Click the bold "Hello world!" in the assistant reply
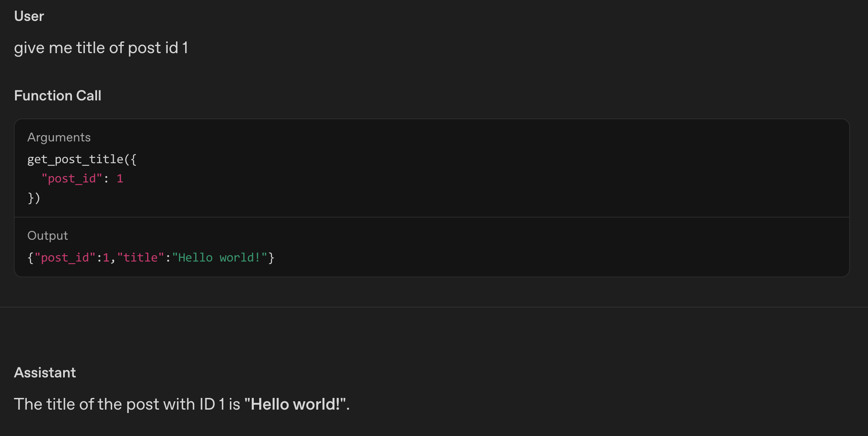The height and width of the screenshot is (436, 868). (x=296, y=404)
